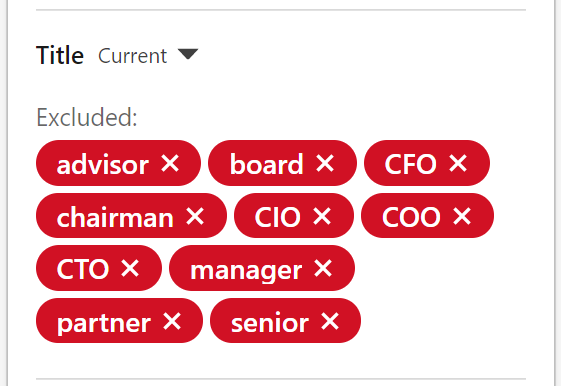Click the senior tag label
561x386 pixels.
point(270,323)
